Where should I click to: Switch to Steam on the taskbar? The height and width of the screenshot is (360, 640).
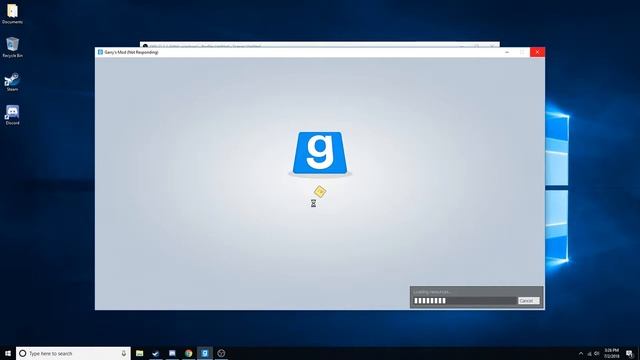[156, 353]
